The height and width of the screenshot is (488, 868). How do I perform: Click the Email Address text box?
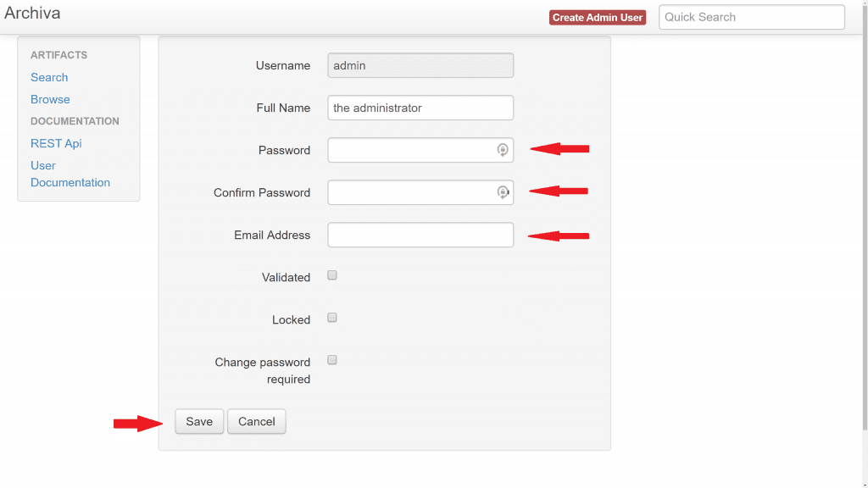click(420, 235)
